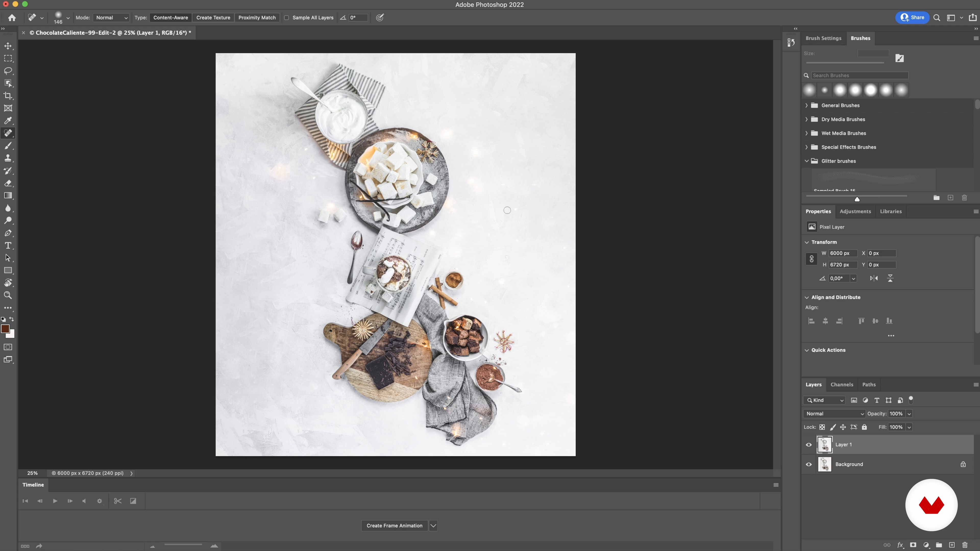Screen dimensions: 980x551
Task: Toggle lock image pixels brush icon
Action: click(833, 427)
